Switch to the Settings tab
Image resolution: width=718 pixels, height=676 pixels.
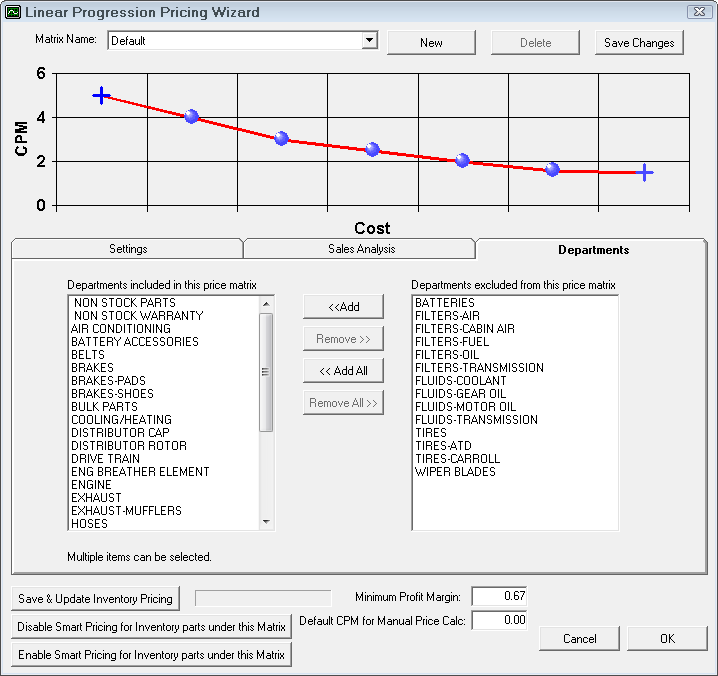click(x=128, y=249)
